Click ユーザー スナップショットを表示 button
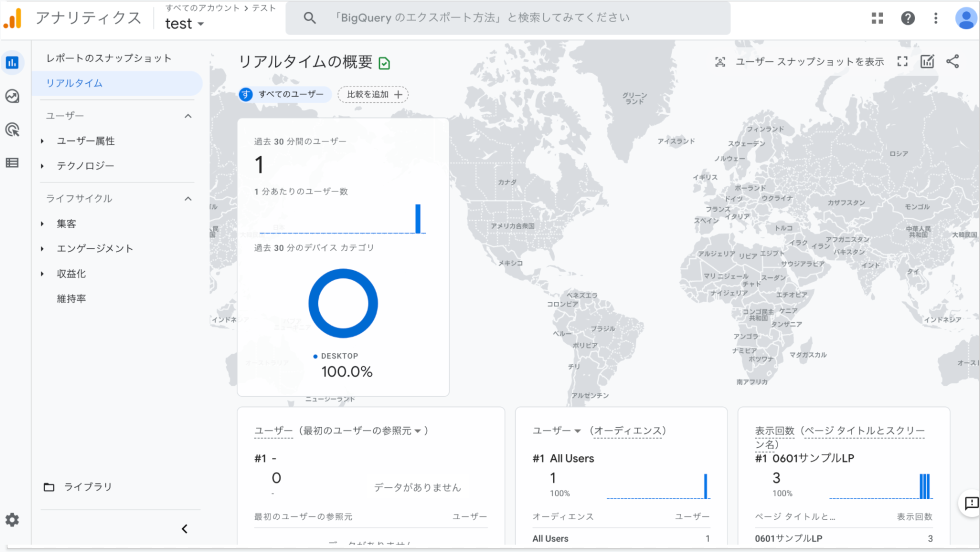The image size is (980, 552). pyautogui.click(x=800, y=61)
